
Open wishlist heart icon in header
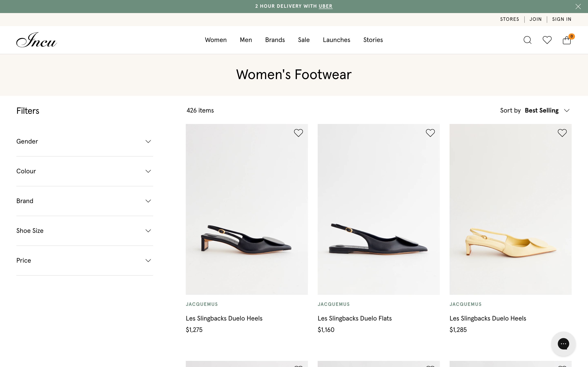[x=547, y=40]
